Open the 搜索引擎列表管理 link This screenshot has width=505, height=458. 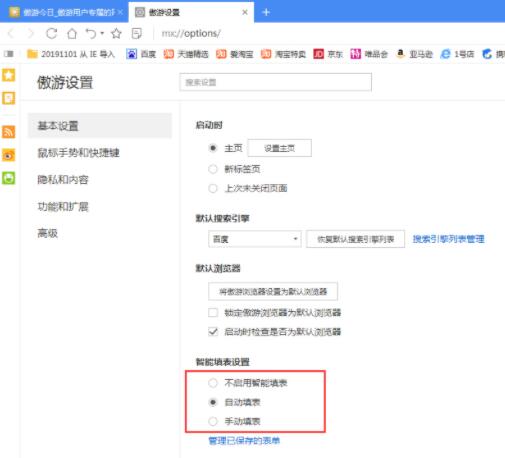448,239
